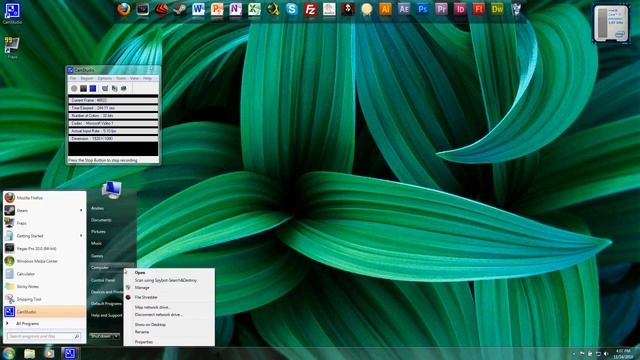Open the View menu in CamStudio
The width and height of the screenshot is (640, 360).
(x=135, y=78)
